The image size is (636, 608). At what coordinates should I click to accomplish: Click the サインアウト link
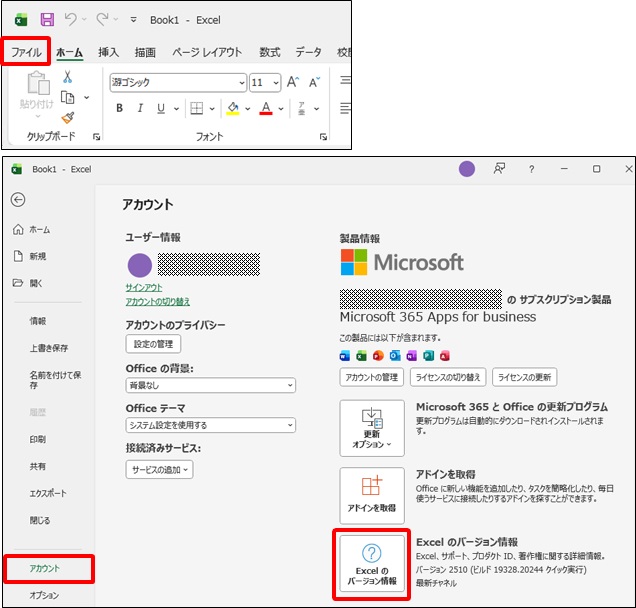[144, 287]
